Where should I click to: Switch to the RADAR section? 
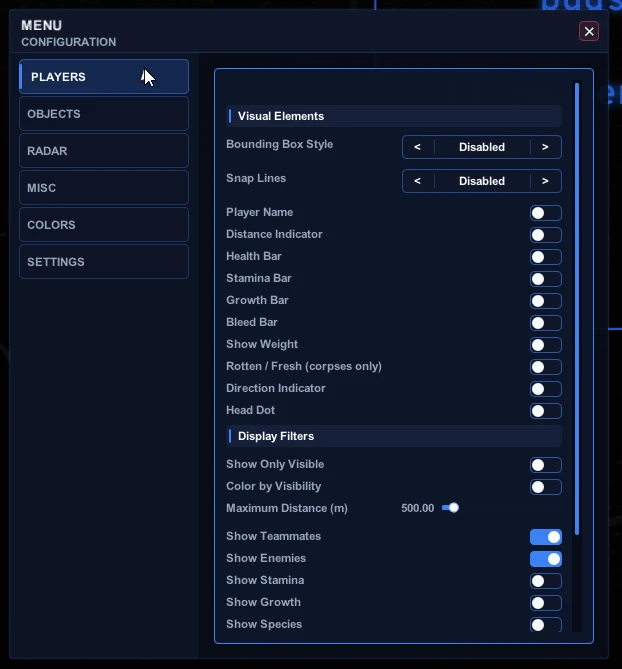[x=104, y=151]
